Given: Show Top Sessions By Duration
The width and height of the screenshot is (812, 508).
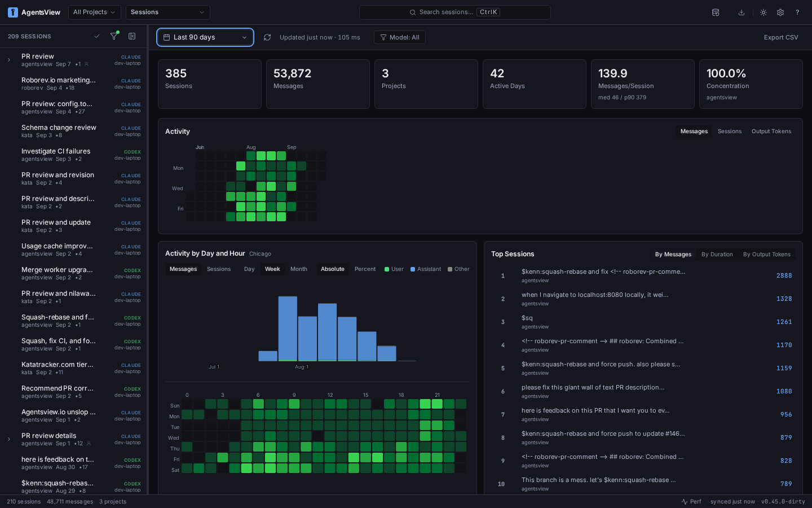Looking at the screenshot, I should tap(717, 255).
